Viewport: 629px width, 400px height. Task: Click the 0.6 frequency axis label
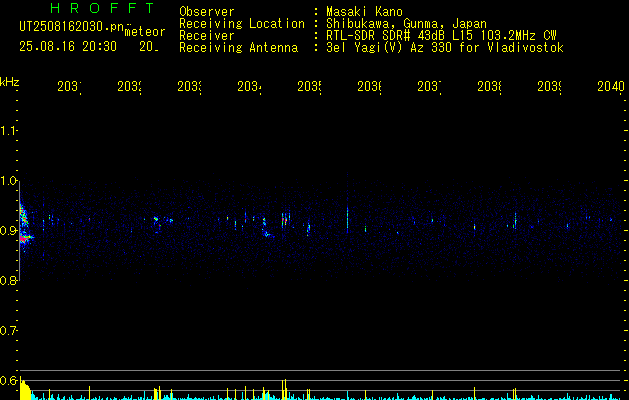tap(9, 381)
